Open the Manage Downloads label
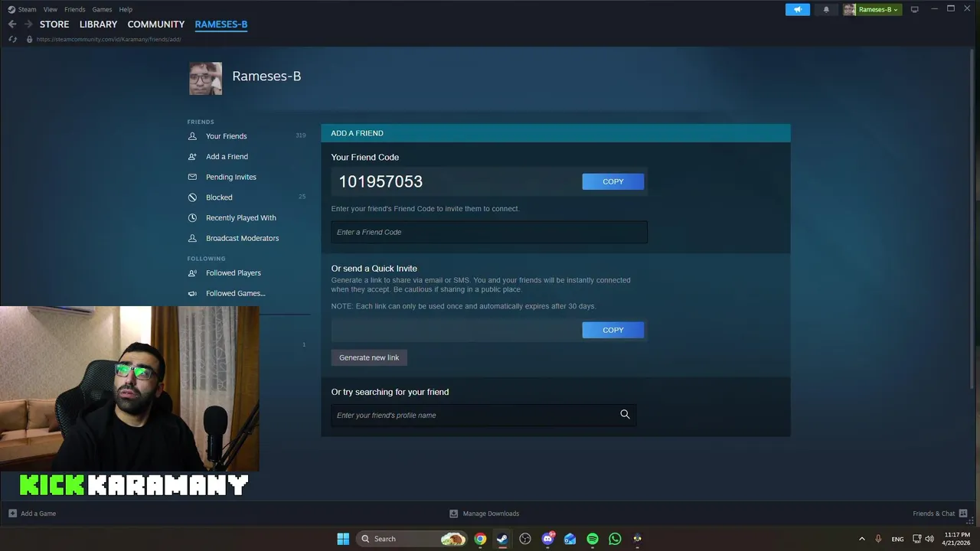980x551 pixels. click(x=491, y=514)
